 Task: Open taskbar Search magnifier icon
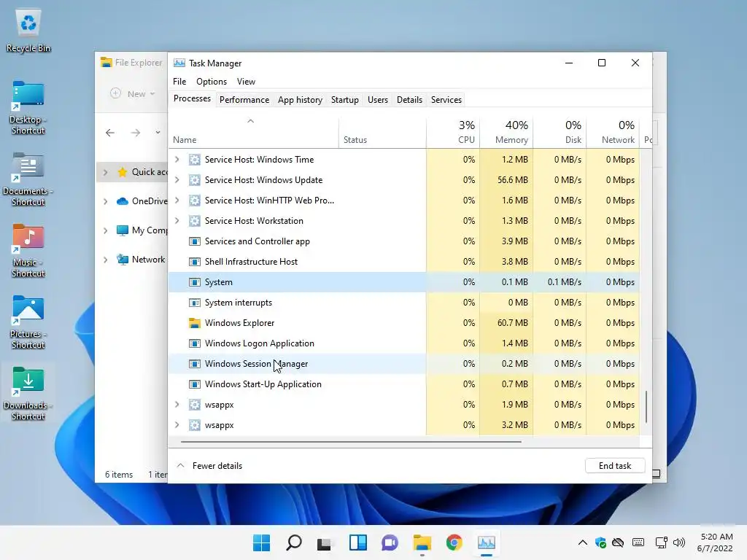pos(293,542)
